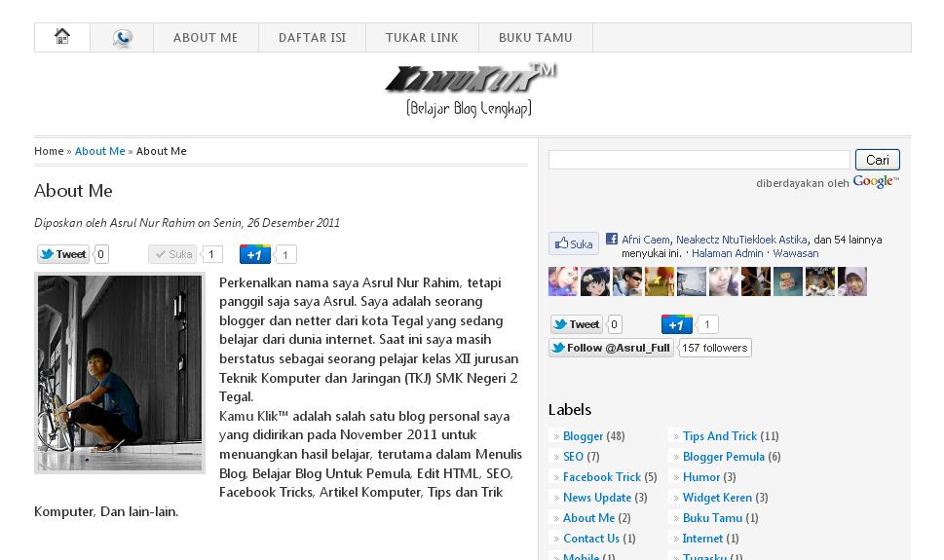Open the 157 followers count bubble

pyautogui.click(x=715, y=348)
